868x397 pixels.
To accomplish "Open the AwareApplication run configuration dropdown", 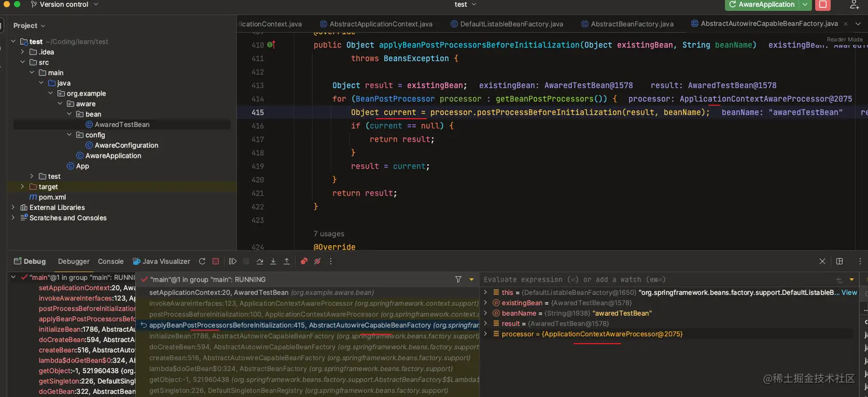I will pyautogui.click(x=805, y=5).
